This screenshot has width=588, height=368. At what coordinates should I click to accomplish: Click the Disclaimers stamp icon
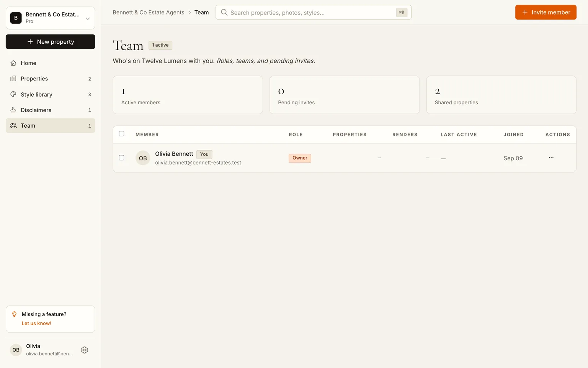[13, 110]
